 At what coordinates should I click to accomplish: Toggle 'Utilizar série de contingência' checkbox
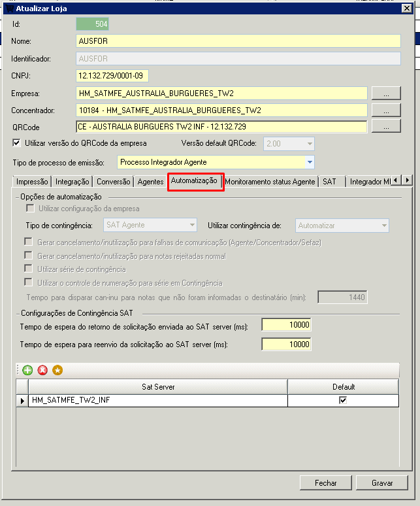(x=29, y=269)
